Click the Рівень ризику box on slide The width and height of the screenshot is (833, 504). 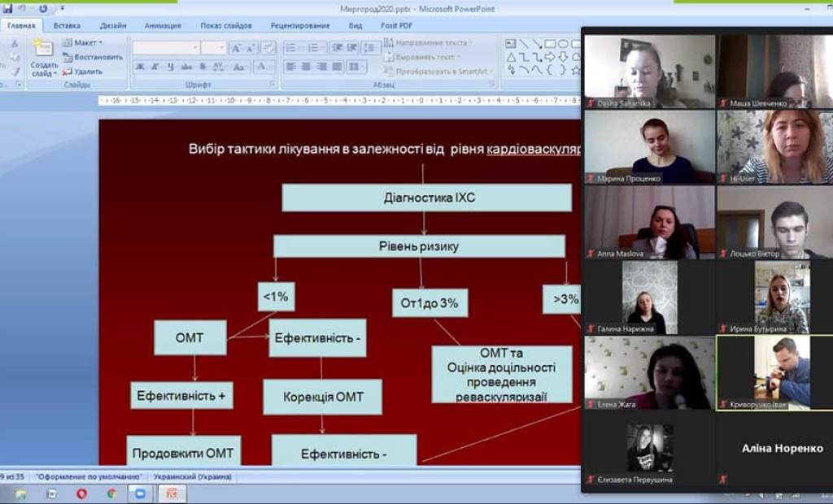(x=419, y=246)
